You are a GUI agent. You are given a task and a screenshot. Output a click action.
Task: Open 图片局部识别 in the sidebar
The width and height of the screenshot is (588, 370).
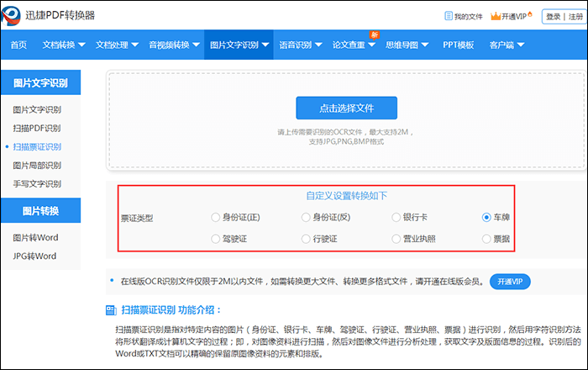pyautogui.click(x=37, y=165)
